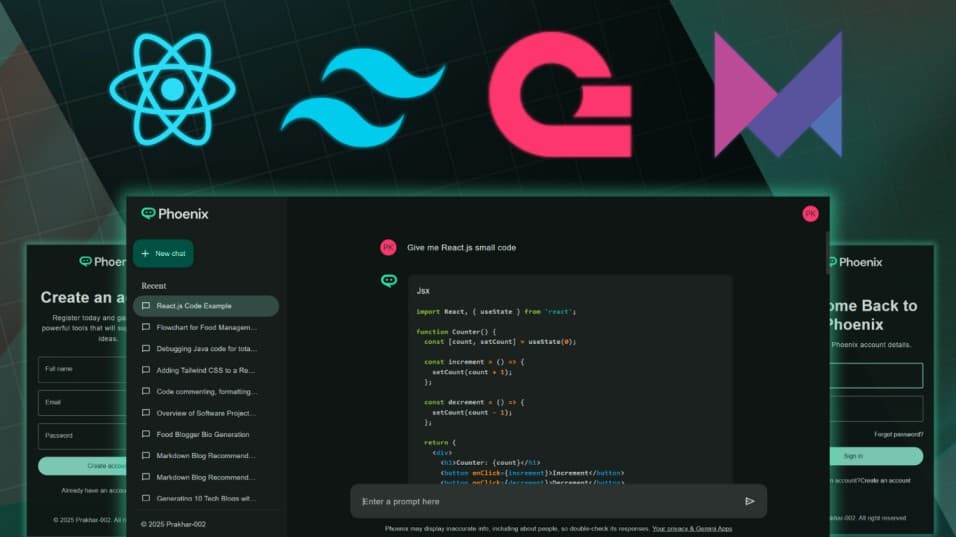Click chat icon beside Code commenting
Screen dimensions: 956x537
pos(146,391)
